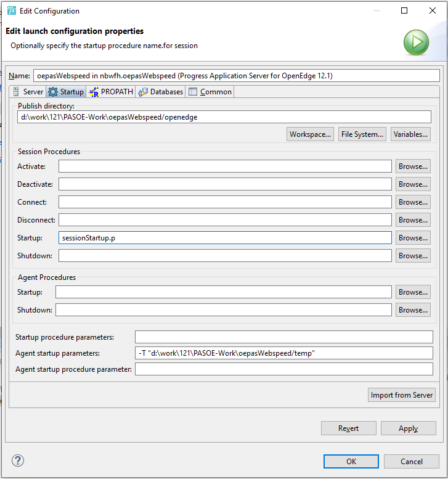This screenshot has height=479, width=448.
Task: Focus the Disconnect procedure field
Action: point(225,220)
